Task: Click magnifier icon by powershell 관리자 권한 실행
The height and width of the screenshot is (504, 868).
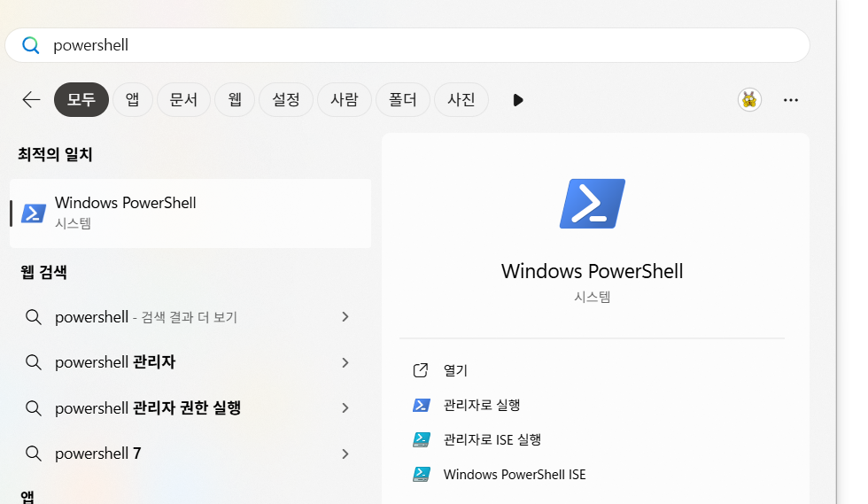Action: click(34, 408)
